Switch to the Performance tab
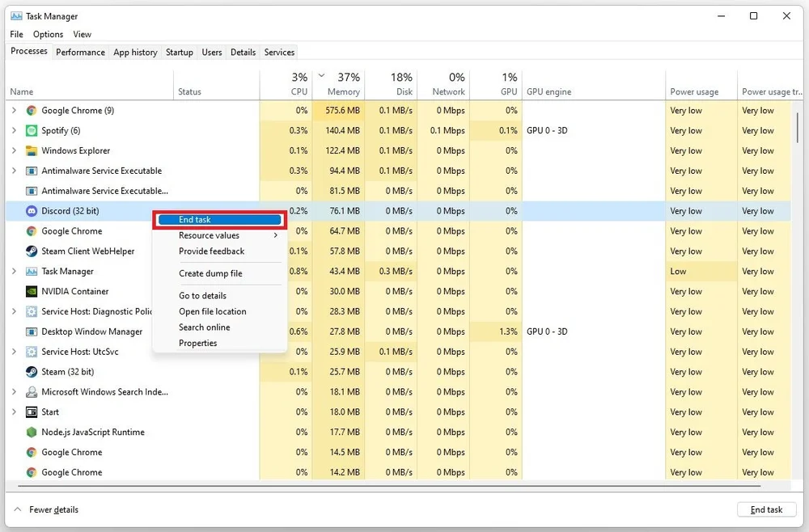Image resolution: width=809 pixels, height=532 pixels. [x=80, y=52]
